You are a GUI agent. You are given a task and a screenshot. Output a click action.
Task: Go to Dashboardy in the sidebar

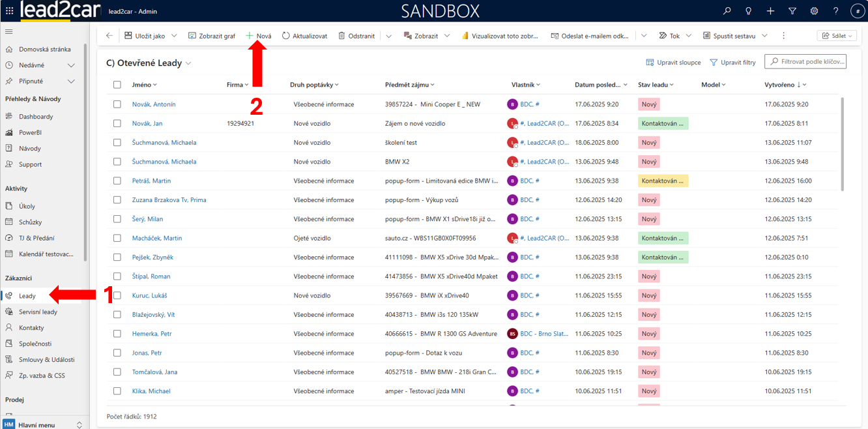click(x=36, y=117)
